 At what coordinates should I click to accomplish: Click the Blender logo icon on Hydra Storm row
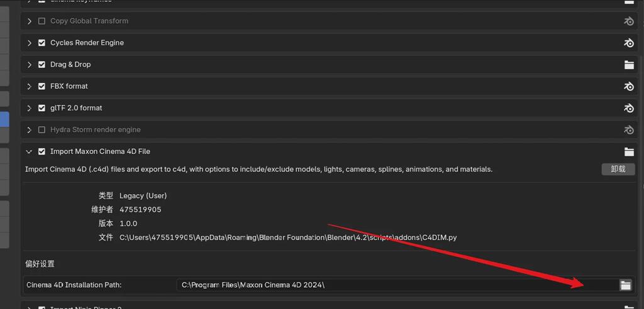(x=629, y=129)
